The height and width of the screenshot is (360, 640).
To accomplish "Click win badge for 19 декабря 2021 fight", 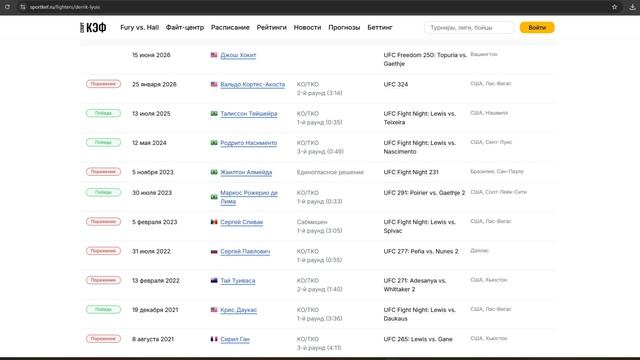I will pos(103,309).
